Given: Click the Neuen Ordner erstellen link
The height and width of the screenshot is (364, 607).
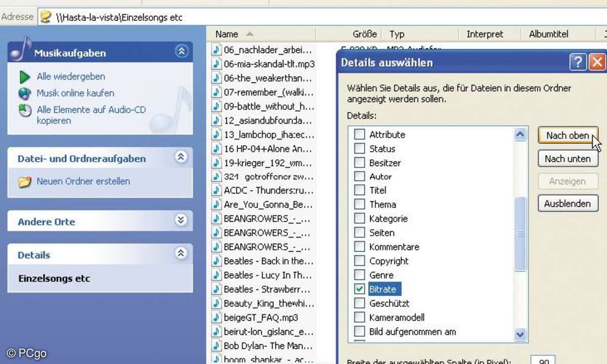Looking at the screenshot, I should click(x=83, y=181).
